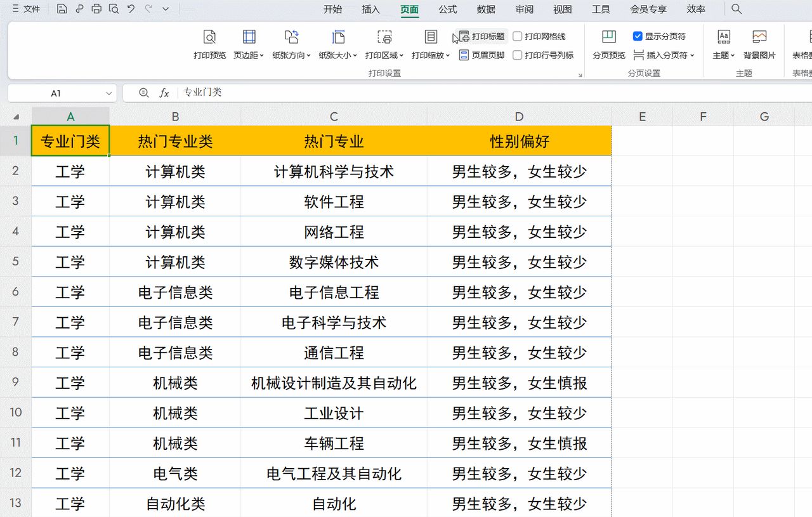Image resolution: width=812 pixels, height=517 pixels.
Task: Switch to the 数据 tab
Action: point(486,9)
